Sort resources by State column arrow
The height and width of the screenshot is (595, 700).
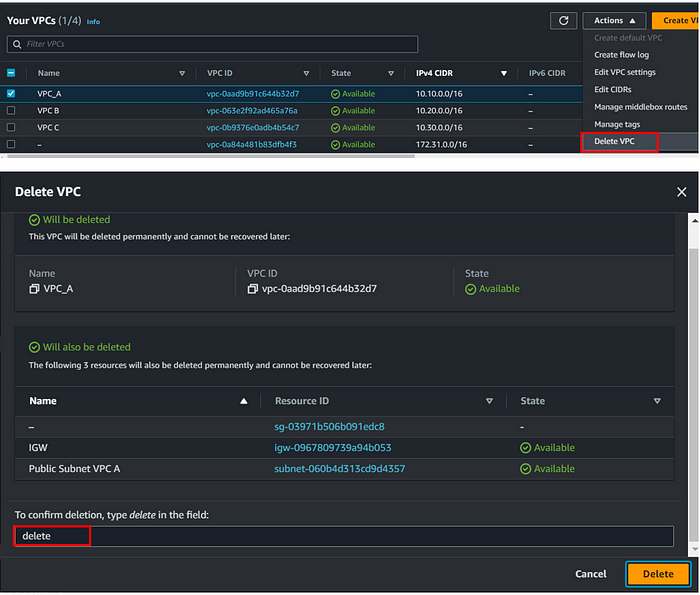coord(657,401)
